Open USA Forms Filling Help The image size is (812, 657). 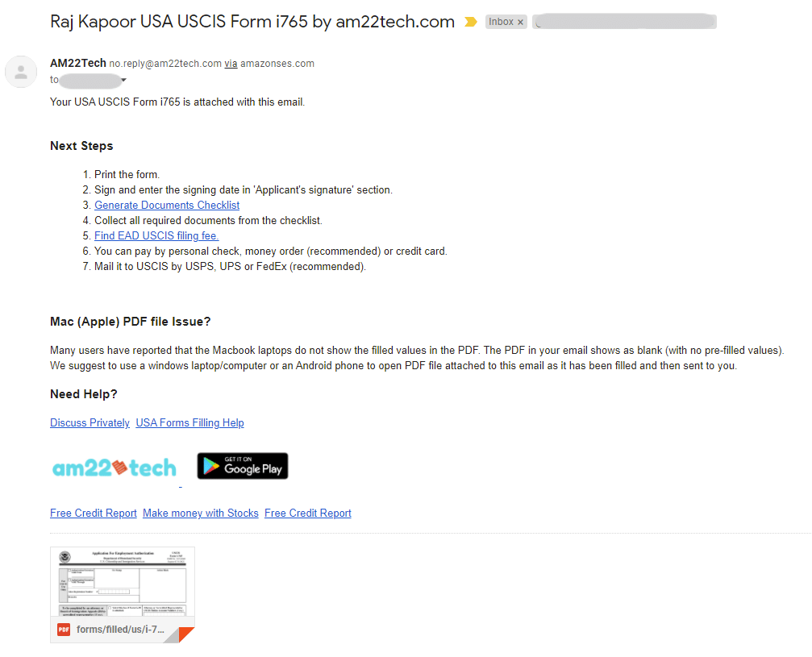click(189, 422)
